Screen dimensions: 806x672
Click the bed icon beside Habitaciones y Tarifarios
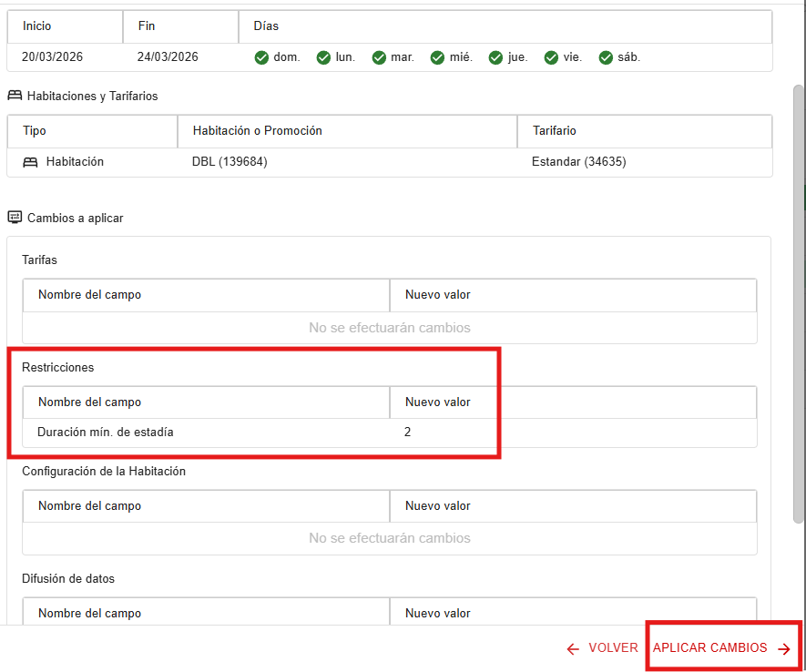[x=15, y=96]
